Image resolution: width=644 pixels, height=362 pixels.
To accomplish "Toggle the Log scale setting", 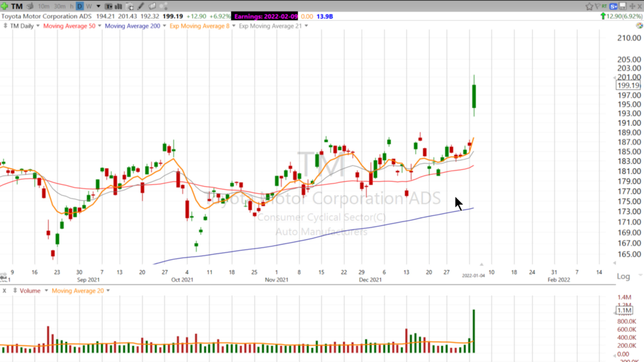I will pos(623,276).
